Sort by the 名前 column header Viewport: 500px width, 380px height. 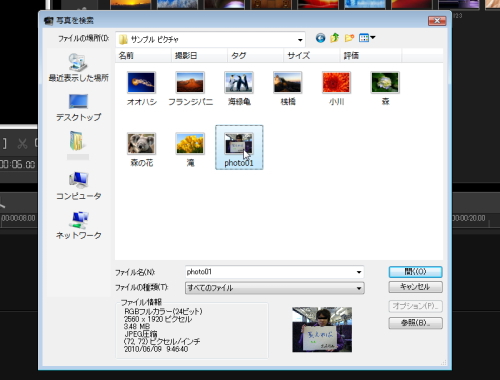(143, 56)
